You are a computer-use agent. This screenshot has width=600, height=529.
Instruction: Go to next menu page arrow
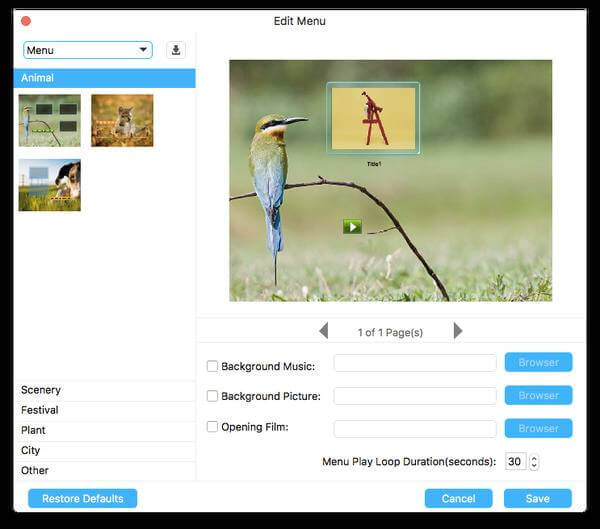[x=458, y=331]
